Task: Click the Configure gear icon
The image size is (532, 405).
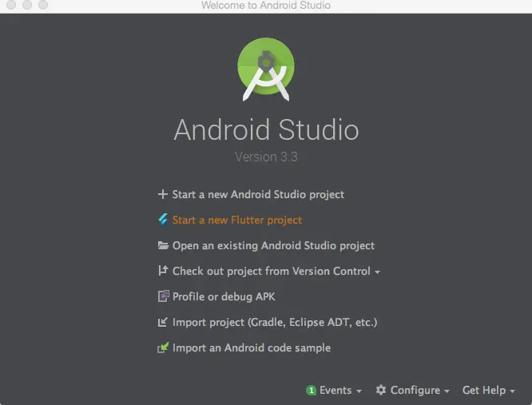Action: (381, 390)
